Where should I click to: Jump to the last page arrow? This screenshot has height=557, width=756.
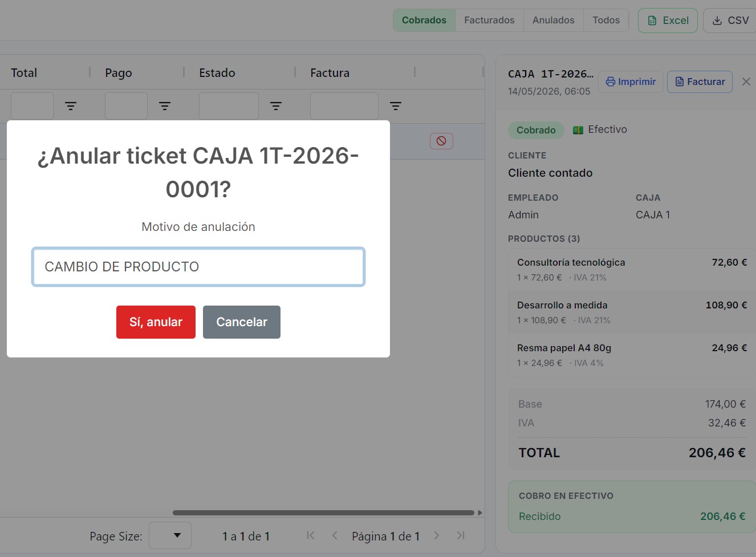click(x=461, y=535)
